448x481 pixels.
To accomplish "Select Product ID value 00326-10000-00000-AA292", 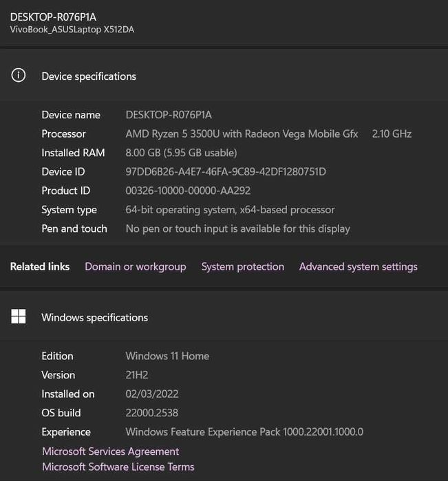I will (x=188, y=191).
